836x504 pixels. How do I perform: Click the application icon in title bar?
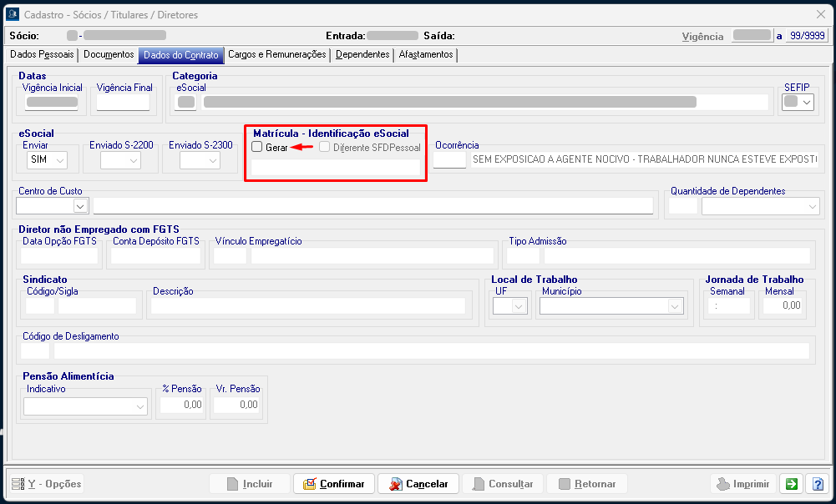coord(13,13)
